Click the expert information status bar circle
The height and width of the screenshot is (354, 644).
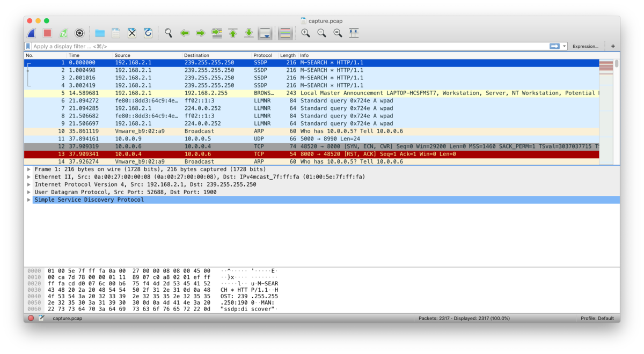coord(31,318)
